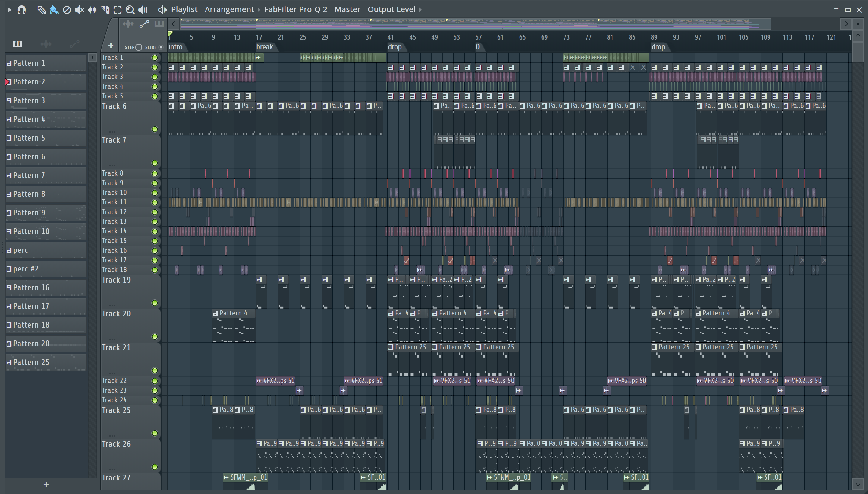
Task: Open the FabFilter Pro-Q 2 Output Level dropdown
Action: click(x=340, y=10)
